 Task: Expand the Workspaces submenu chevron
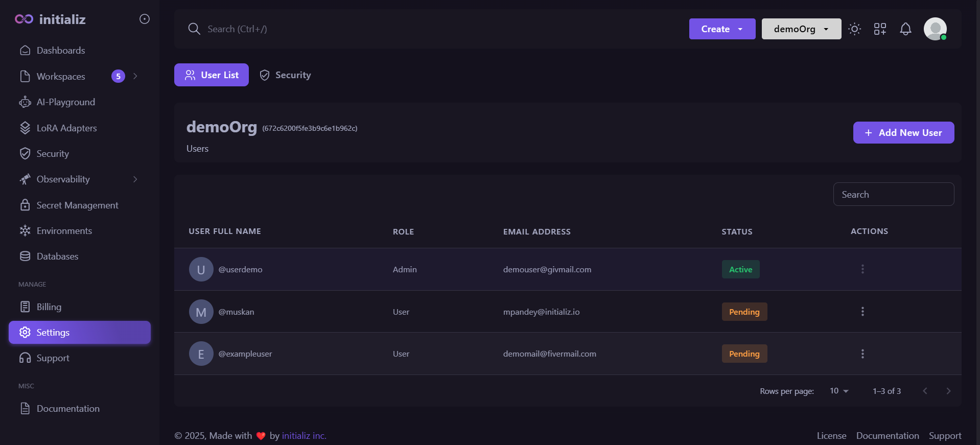(135, 76)
